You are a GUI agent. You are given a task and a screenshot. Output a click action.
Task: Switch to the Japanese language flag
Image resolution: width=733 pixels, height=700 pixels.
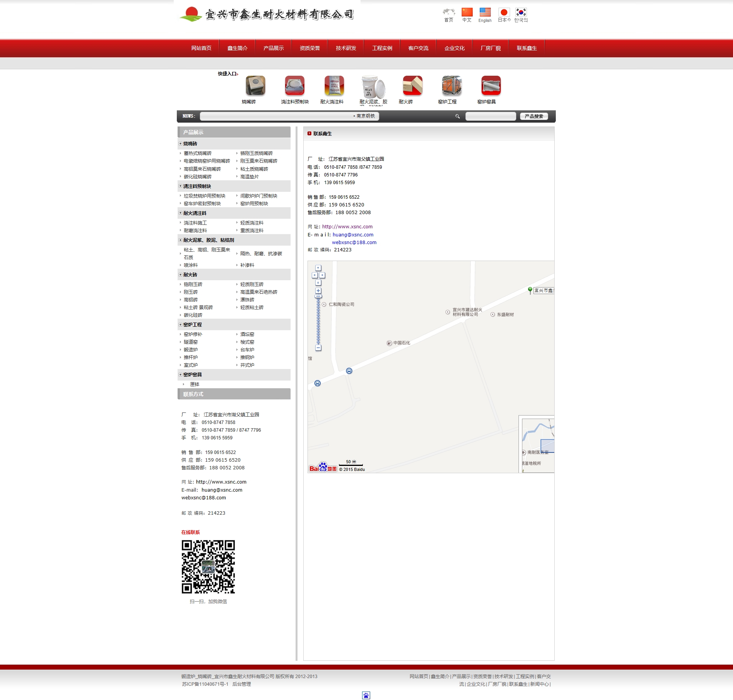tap(504, 12)
